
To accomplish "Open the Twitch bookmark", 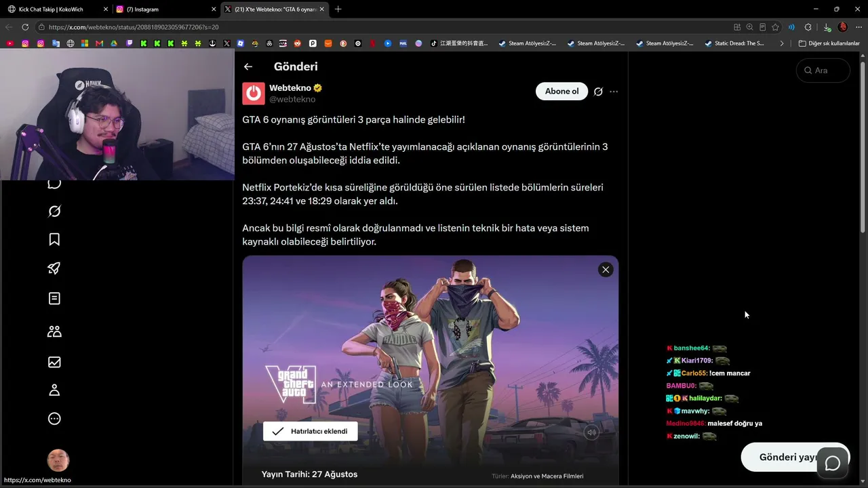I will pyautogui.click(x=130, y=43).
